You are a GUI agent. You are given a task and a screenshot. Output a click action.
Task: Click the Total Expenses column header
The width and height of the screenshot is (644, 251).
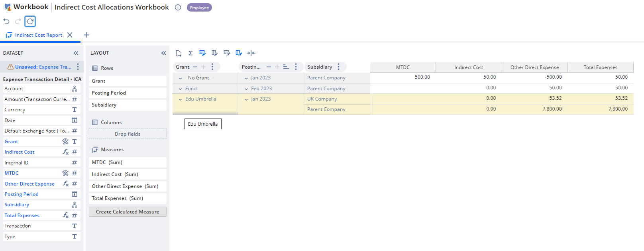[x=601, y=67]
